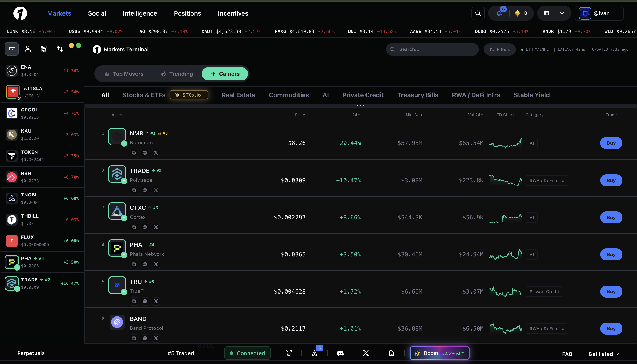Open CTXC website globe icon
The width and height of the screenshot is (637, 364).
[145, 227]
